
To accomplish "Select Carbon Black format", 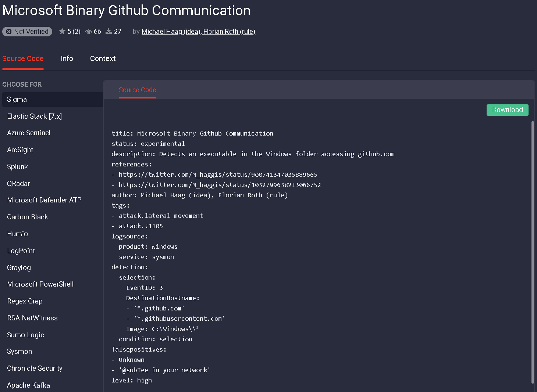I will click(x=53, y=217).
